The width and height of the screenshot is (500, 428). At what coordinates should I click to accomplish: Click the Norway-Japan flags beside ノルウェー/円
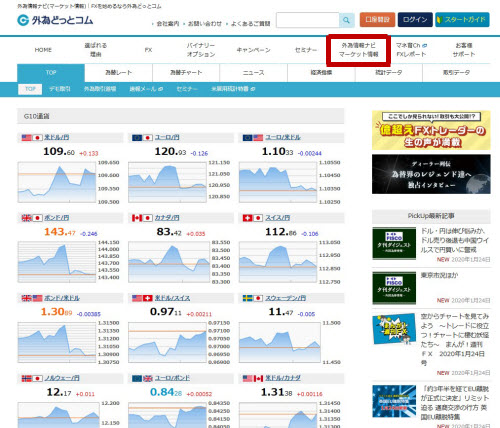(32, 378)
